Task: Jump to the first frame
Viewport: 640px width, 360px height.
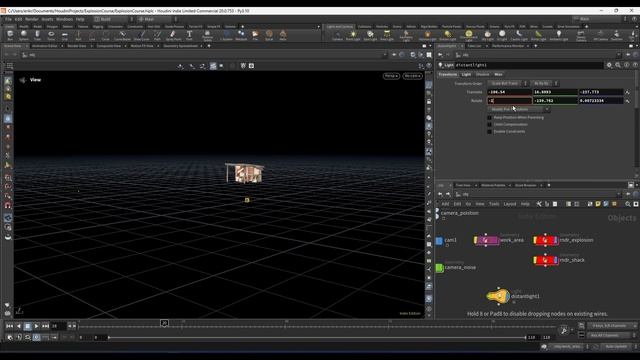Action: 9,326
